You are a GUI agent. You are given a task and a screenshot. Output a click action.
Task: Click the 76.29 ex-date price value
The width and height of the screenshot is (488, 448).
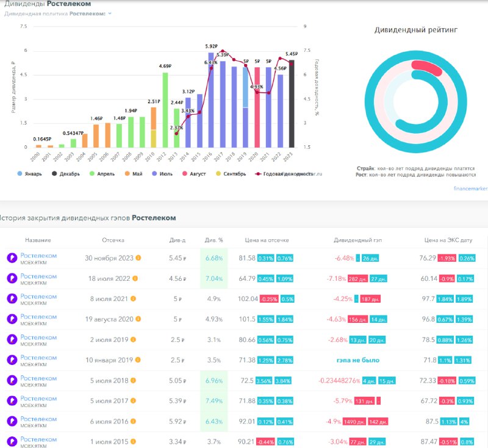point(428,258)
